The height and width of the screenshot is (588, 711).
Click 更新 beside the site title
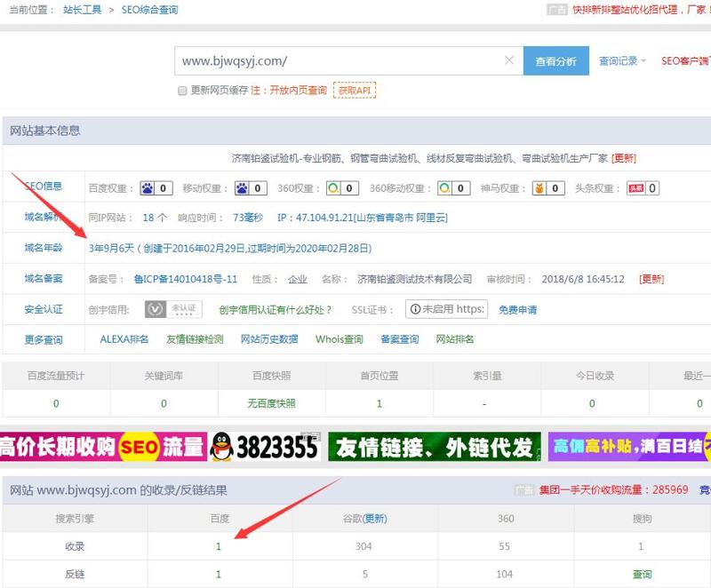pyautogui.click(x=624, y=158)
